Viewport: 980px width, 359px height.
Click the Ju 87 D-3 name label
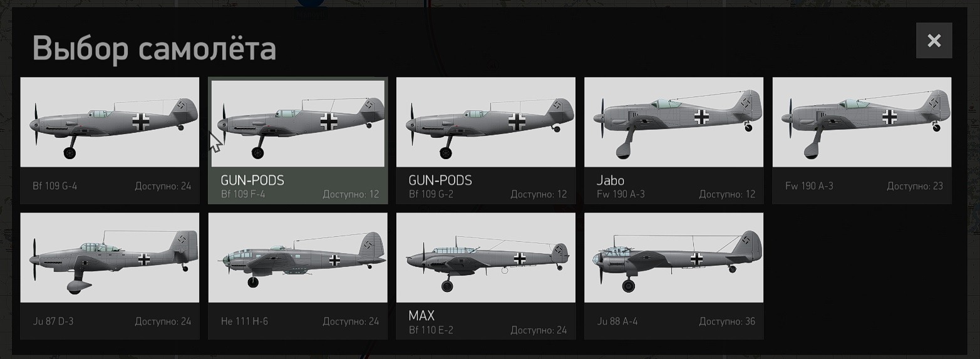click(53, 321)
